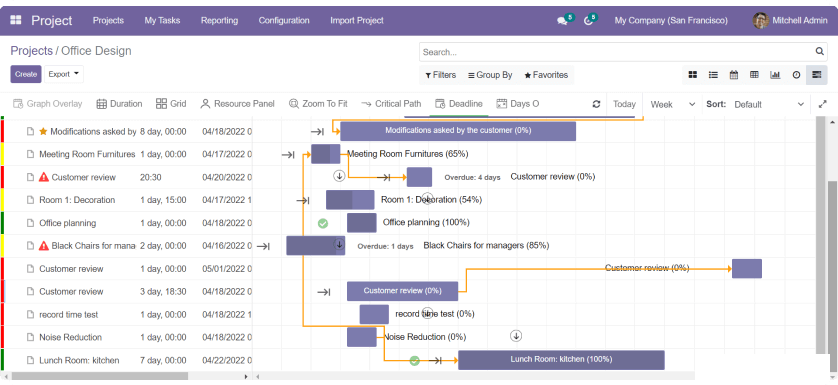Switch to graph view icon
This screenshot has height=385, width=838.
point(775,75)
